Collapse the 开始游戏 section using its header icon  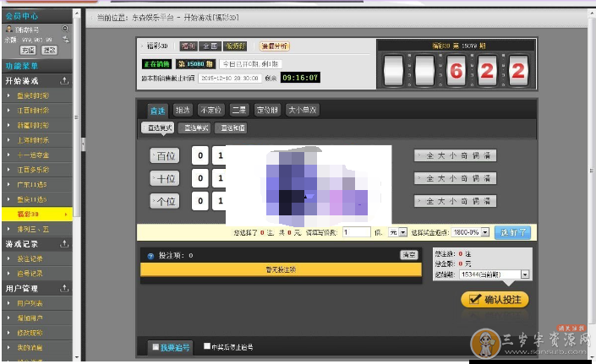(x=65, y=81)
